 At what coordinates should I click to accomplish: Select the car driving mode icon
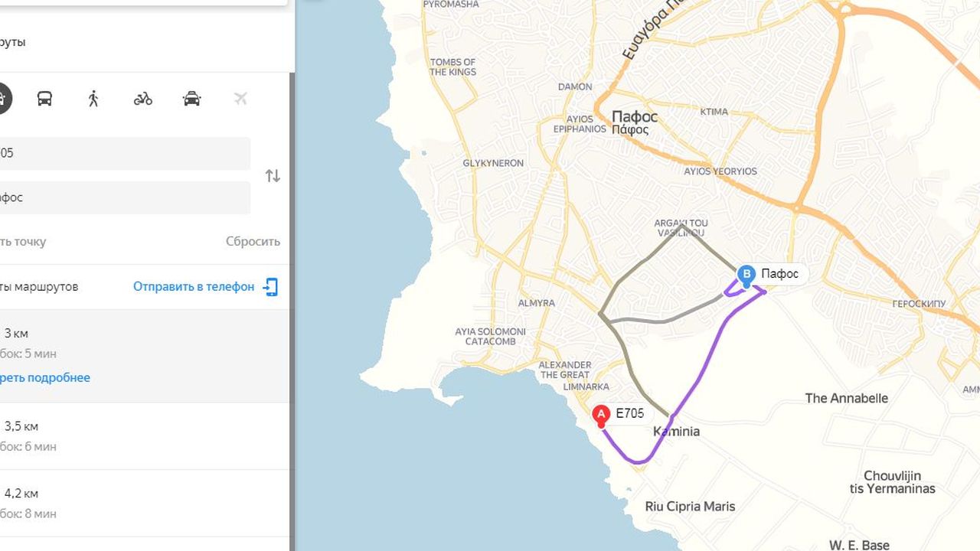point(2,99)
